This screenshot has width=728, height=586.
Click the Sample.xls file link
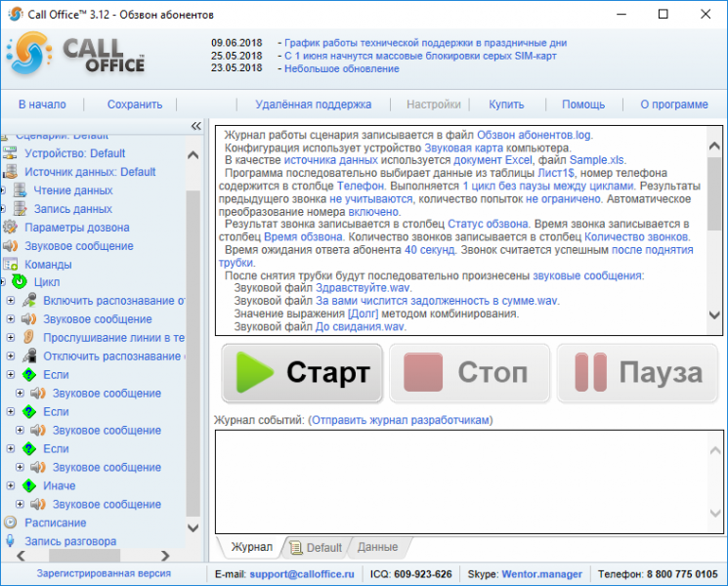tap(597, 160)
